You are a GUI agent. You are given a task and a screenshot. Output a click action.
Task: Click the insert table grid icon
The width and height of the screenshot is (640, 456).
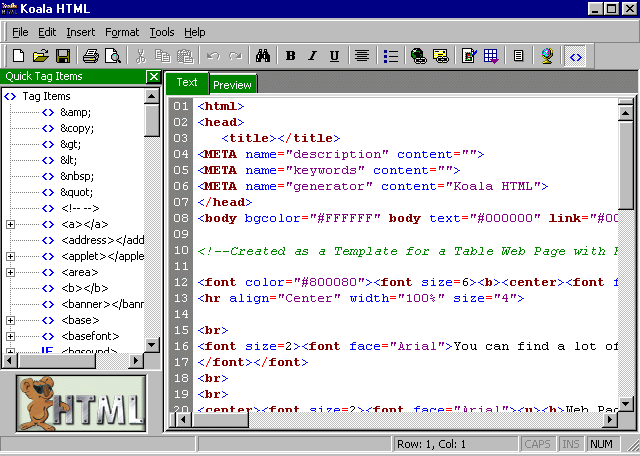(x=492, y=56)
